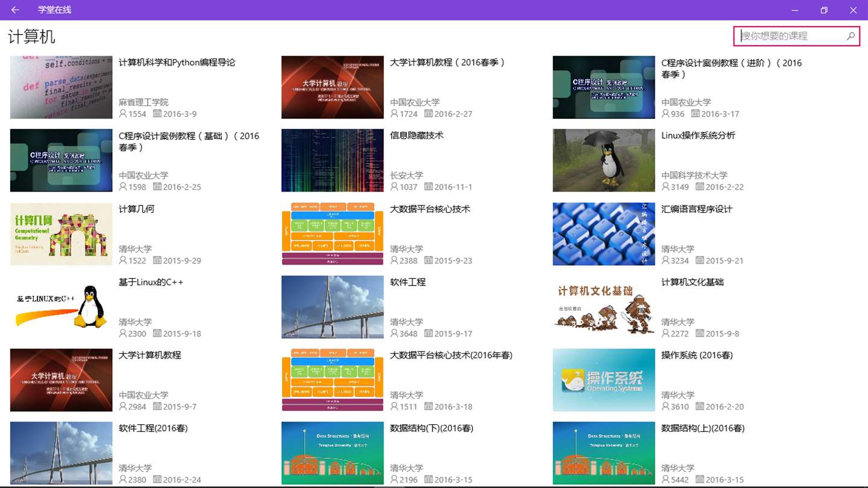Click the 麻省理工学院 school name
Image resolution: width=868 pixels, height=488 pixels.
[x=143, y=102]
